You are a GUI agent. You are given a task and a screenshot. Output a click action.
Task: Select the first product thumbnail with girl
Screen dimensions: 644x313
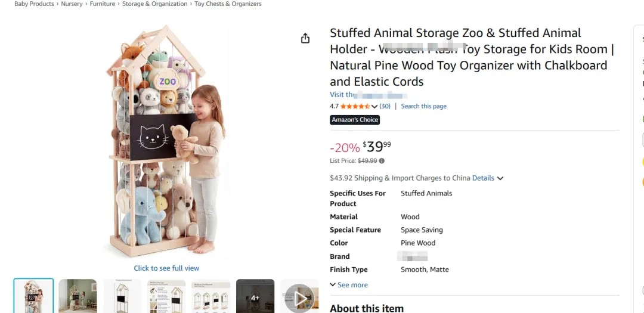point(33,296)
